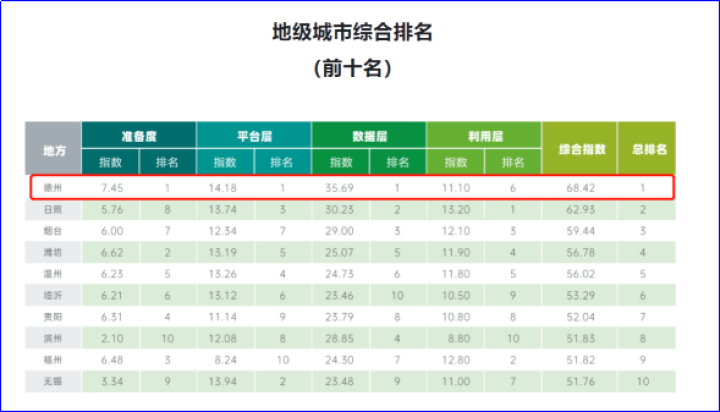Click 滨州's 利用层 index 8.80

point(459,339)
